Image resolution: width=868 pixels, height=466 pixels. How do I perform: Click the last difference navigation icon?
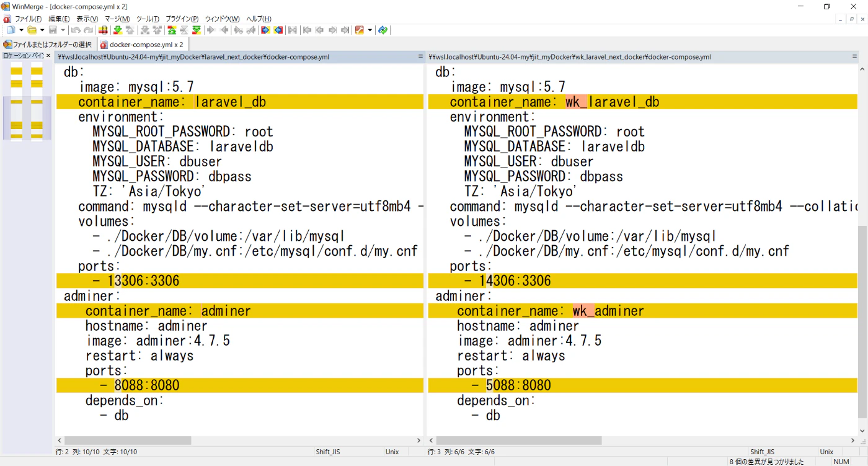[197, 30]
